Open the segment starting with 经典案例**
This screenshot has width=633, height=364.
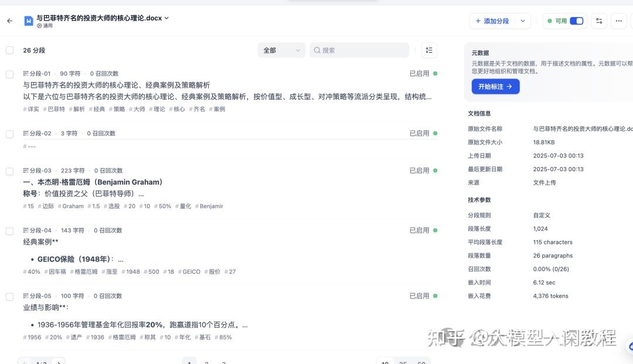tap(41, 241)
